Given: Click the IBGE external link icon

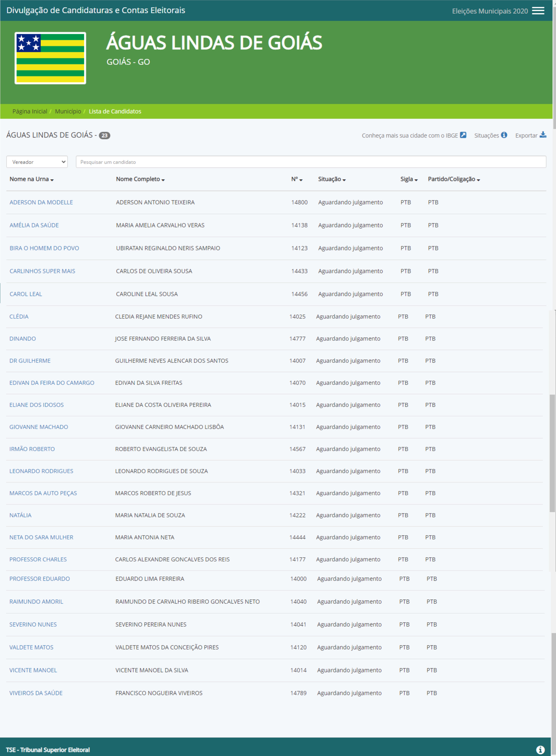Looking at the screenshot, I should click(x=463, y=135).
